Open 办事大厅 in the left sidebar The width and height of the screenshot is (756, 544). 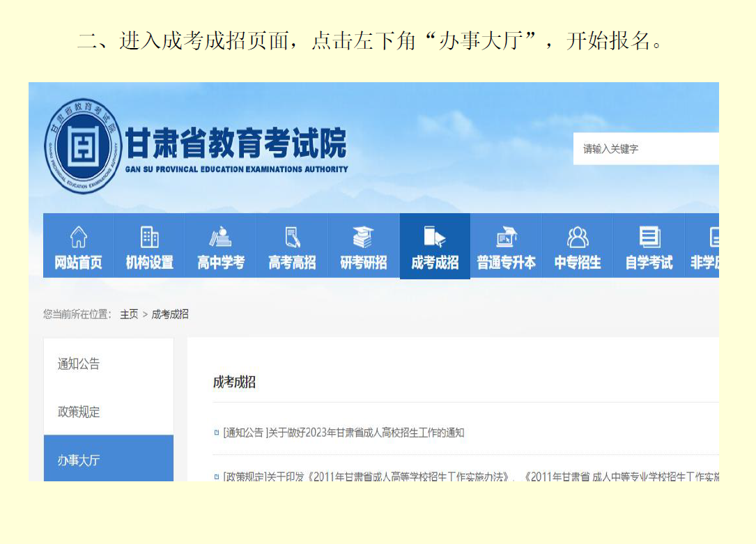point(79,460)
